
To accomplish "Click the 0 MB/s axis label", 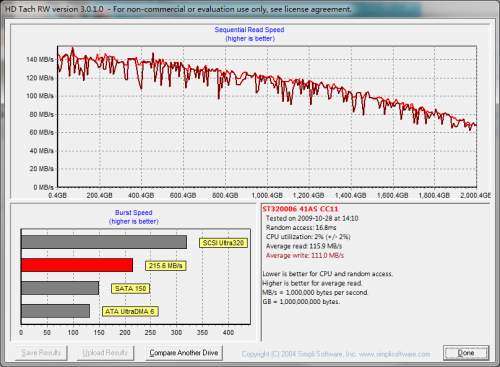I will [x=43, y=187].
